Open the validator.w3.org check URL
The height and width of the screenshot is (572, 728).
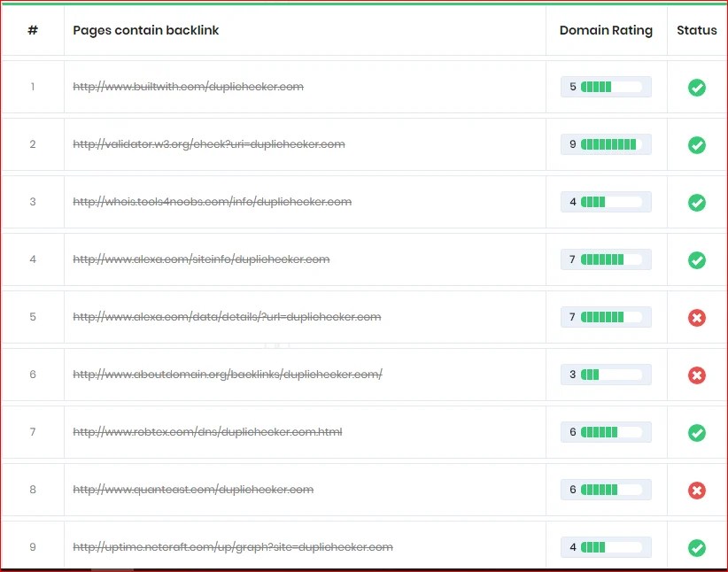(211, 144)
